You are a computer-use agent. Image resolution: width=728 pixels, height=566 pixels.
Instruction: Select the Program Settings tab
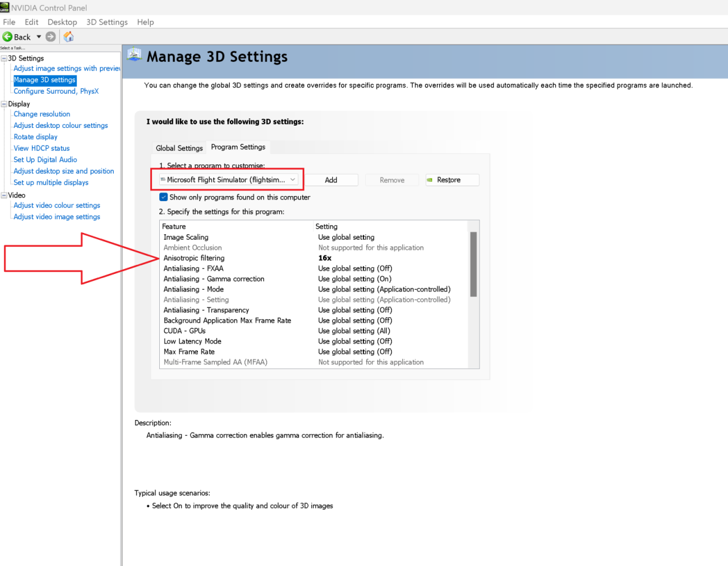(238, 147)
